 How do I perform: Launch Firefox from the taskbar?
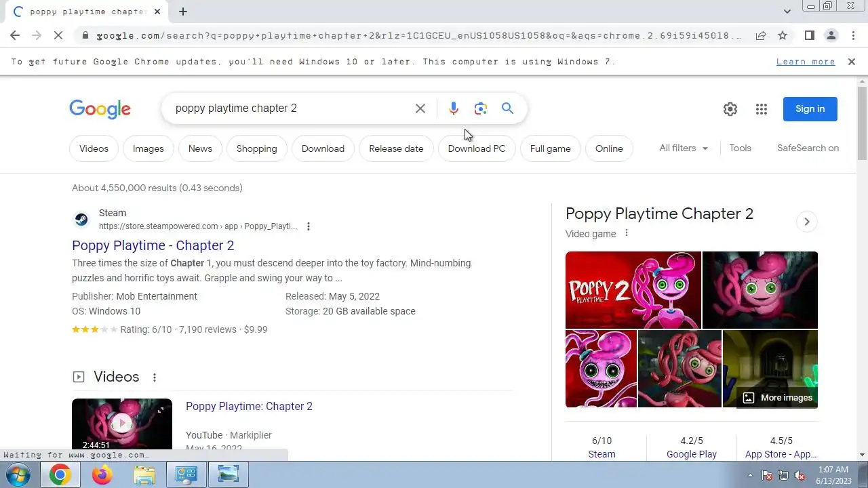click(x=102, y=474)
